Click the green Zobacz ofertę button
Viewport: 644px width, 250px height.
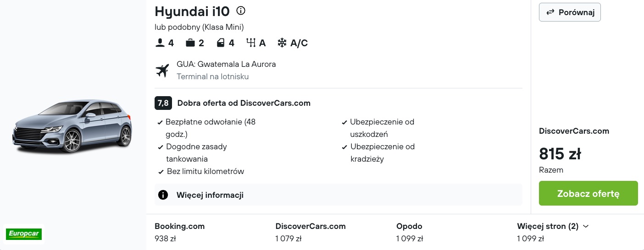click(588, 193)
